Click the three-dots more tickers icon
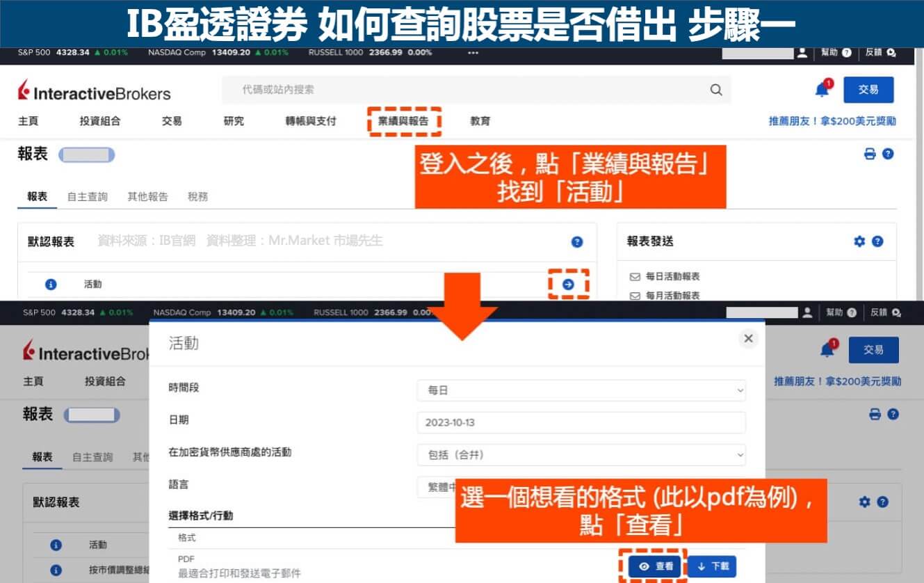 473,52
